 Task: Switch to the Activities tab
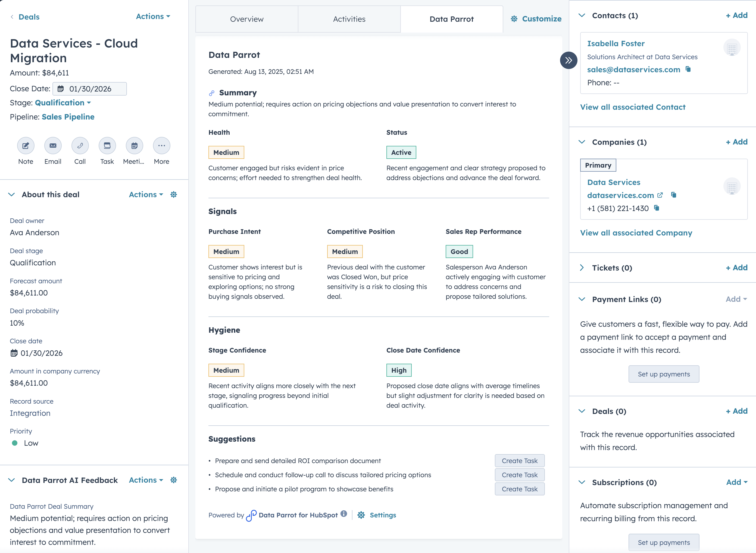click(x=349, y=19)
